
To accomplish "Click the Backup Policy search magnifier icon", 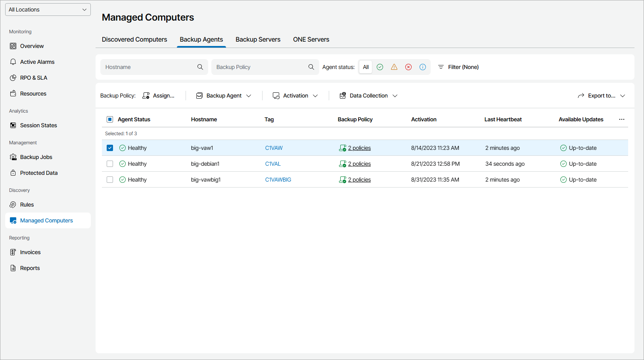I will [311, 67].
